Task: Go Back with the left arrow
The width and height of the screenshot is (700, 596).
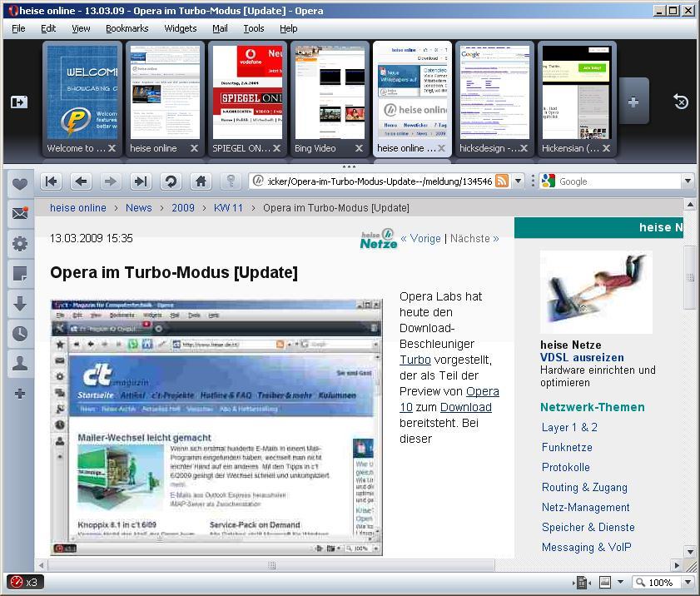Action: 81,181
